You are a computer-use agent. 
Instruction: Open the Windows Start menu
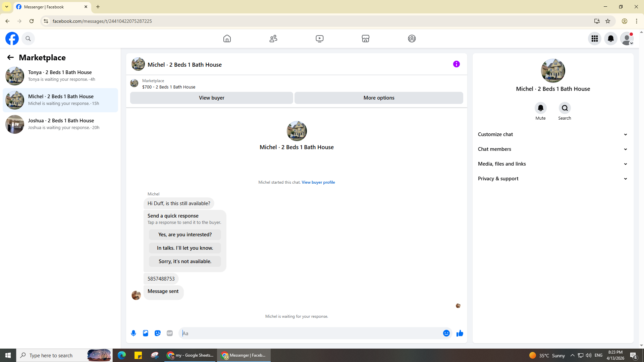(8, 355)
